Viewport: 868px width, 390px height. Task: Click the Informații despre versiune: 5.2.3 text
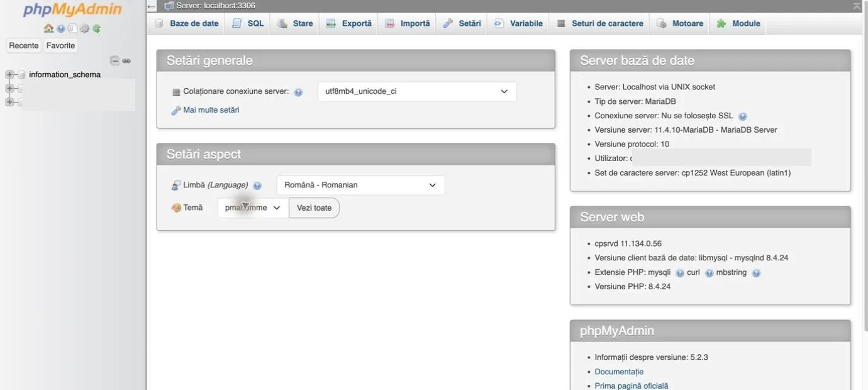[x=651, y=357]
